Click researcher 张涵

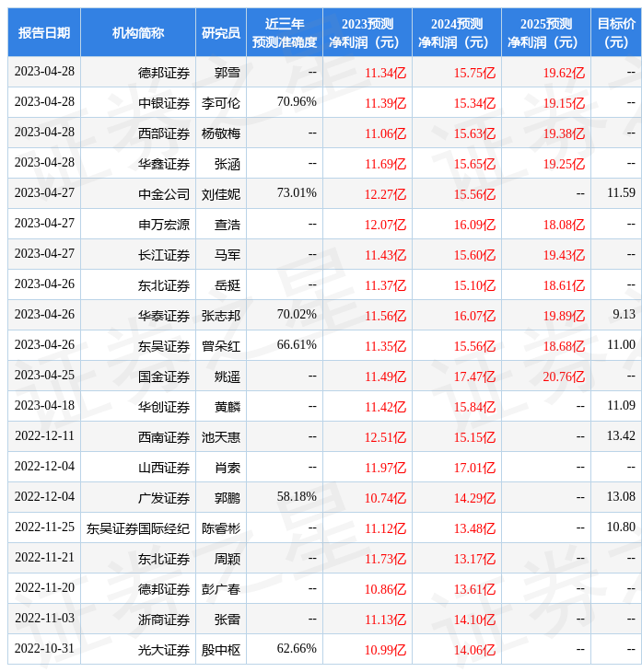[228, 164]
